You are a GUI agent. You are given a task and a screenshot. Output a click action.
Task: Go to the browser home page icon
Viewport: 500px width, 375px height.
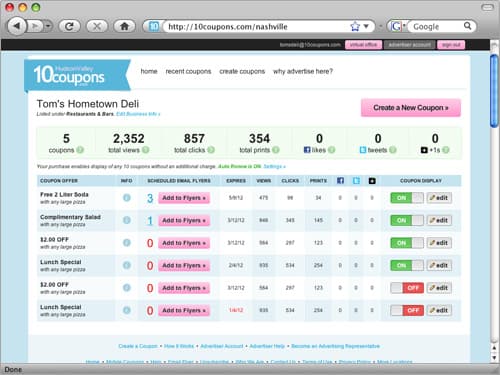pos(124,26)
